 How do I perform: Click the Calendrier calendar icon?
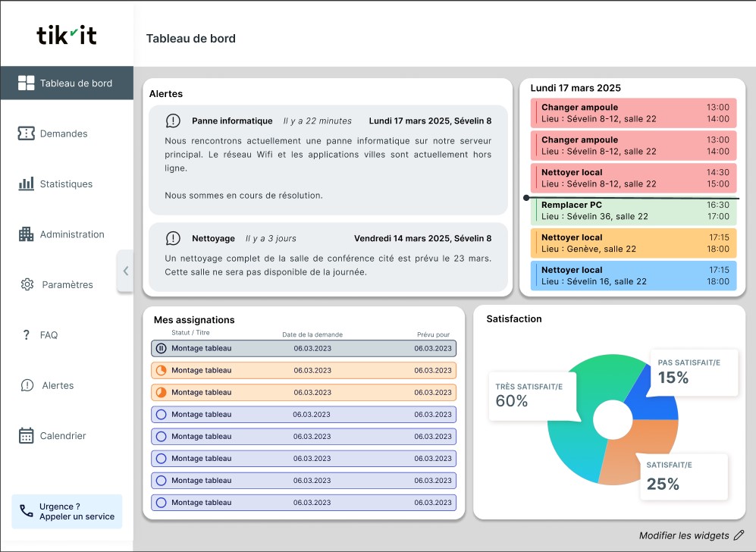[27, 436]
